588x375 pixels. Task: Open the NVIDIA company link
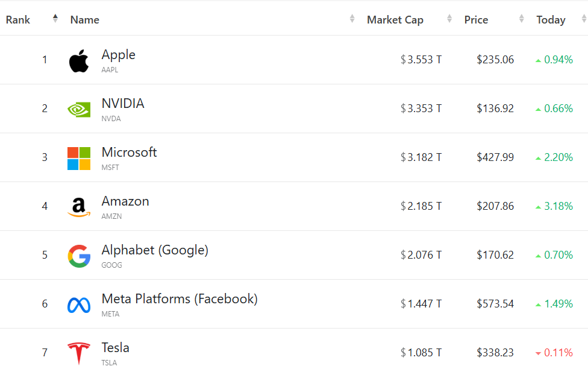[123, 104]
